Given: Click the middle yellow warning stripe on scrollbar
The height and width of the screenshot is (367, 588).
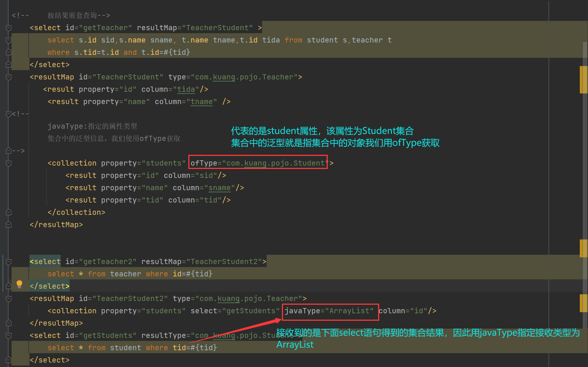Looking at the screenshot, I should pyautogui.click(x=584, y=248).
